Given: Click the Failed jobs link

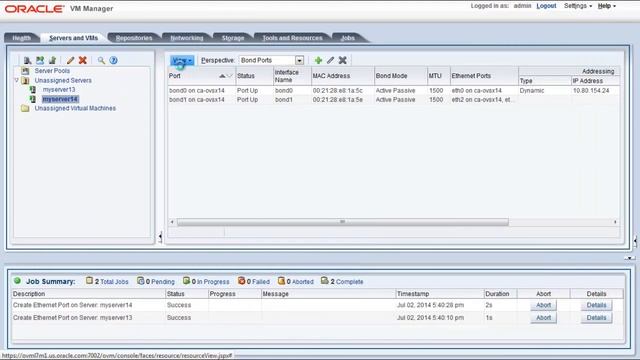Looking at the screenshot, I should (x=260, y=282).
